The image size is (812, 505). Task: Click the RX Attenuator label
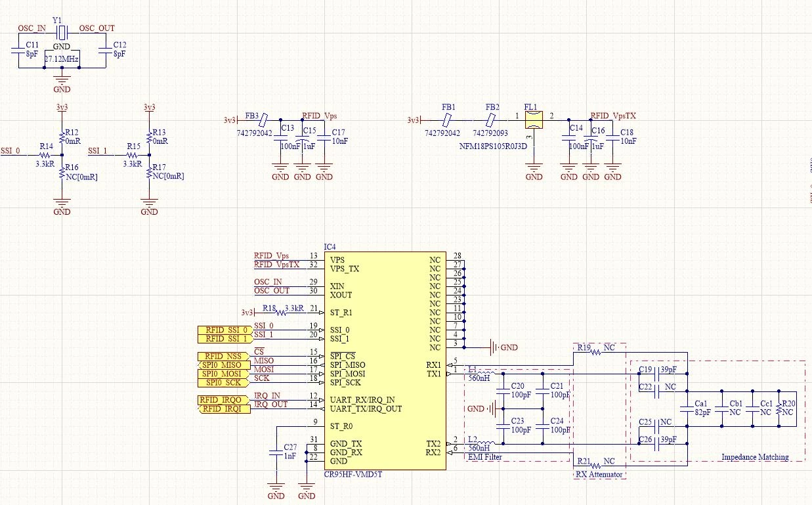tap(599, 474)
